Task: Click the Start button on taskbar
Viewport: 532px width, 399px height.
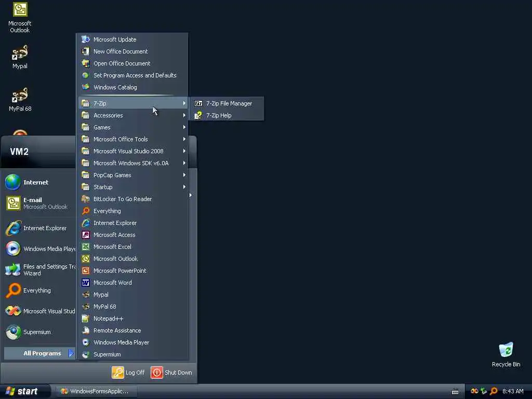Action: (24, 391)
